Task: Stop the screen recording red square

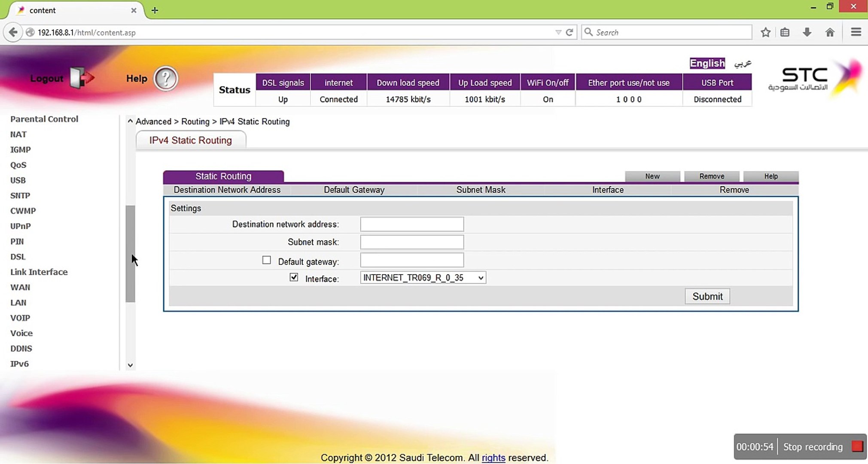Action: (857, 446)
